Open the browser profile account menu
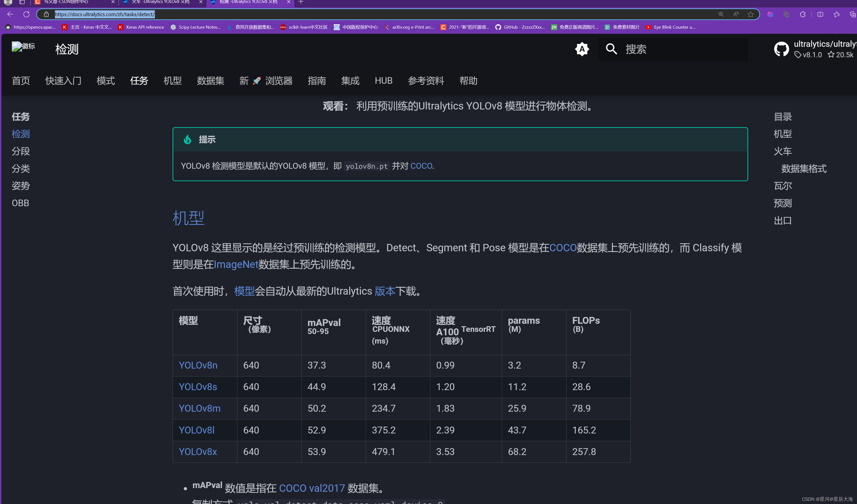This screenshot has width=857, height=504. [x=8, y=3]
